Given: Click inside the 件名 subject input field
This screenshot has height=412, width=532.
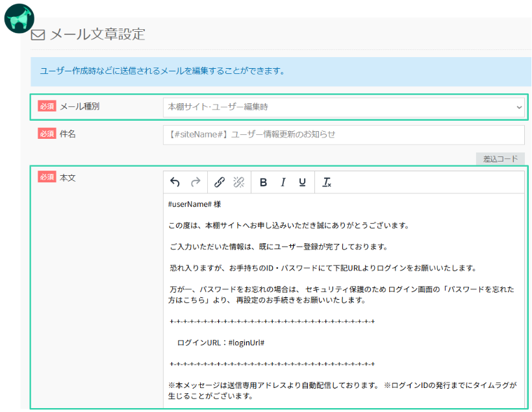Looking at the screenshot, I should [x=344, y=134].
